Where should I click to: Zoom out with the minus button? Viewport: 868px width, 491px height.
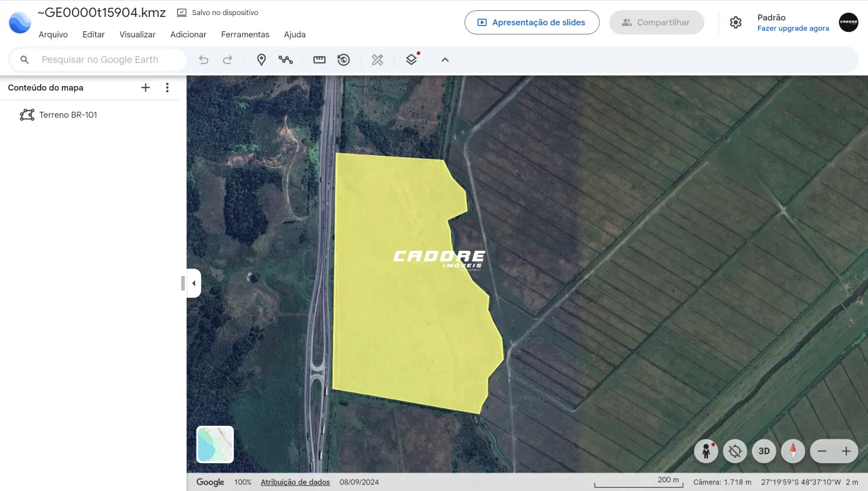[x=822, y=451]
